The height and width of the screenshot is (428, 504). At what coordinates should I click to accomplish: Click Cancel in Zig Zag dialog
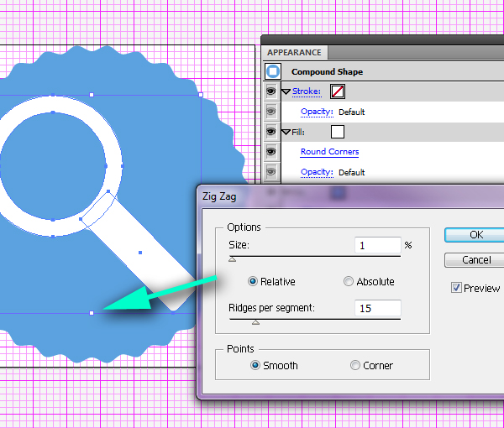coord(475,260)
